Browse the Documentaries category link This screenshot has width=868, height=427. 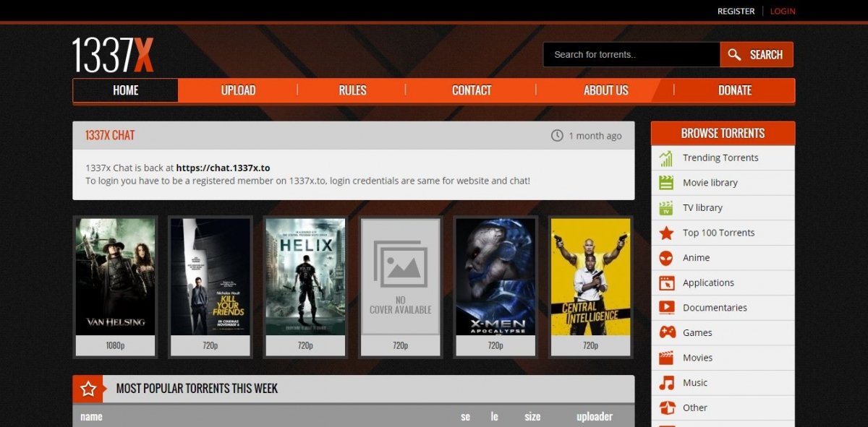pos(715,308)
